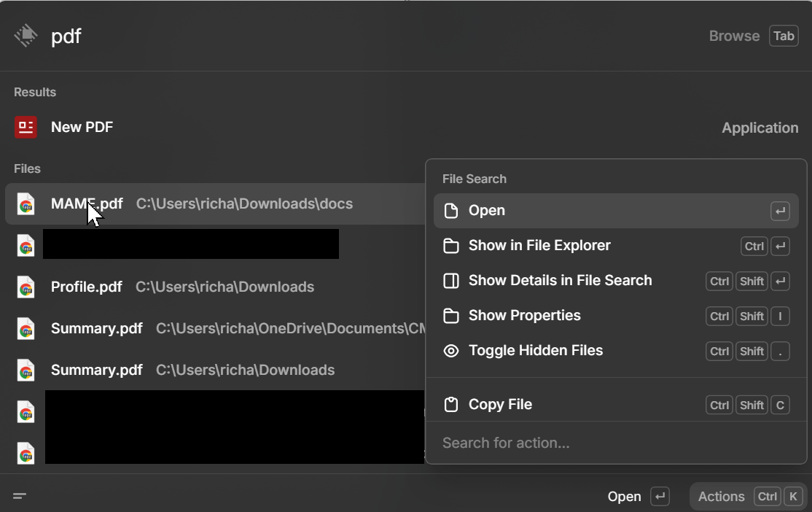Click the document icon beside the Open action
The image size is (812, 512).
point(452,210)
